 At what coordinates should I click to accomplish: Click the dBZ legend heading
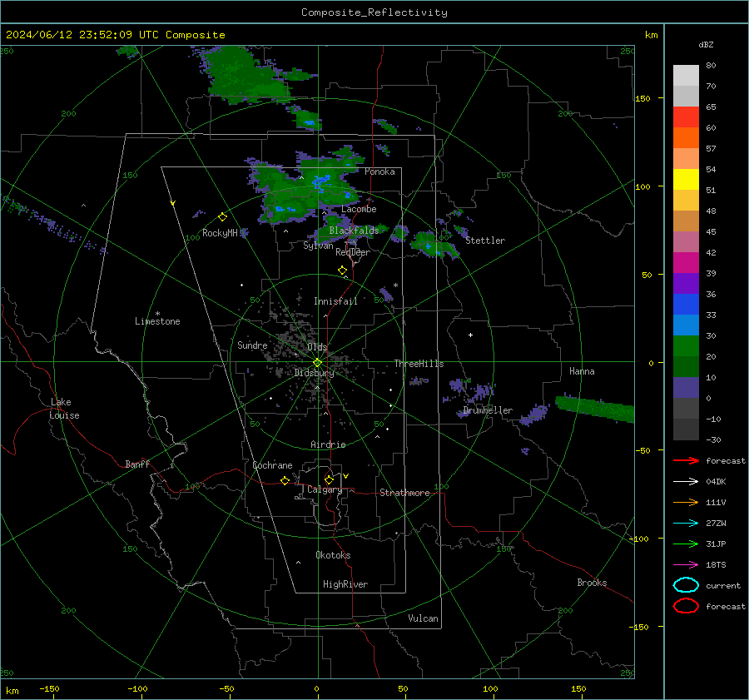(x=706, y=44)
